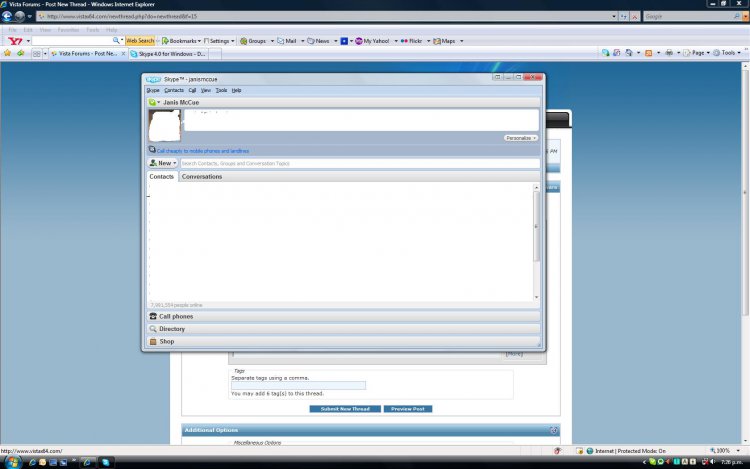Click the Windows Start orb
Image resolution: width=750 pixels, height=469 pixels.
tap(12, 461)
